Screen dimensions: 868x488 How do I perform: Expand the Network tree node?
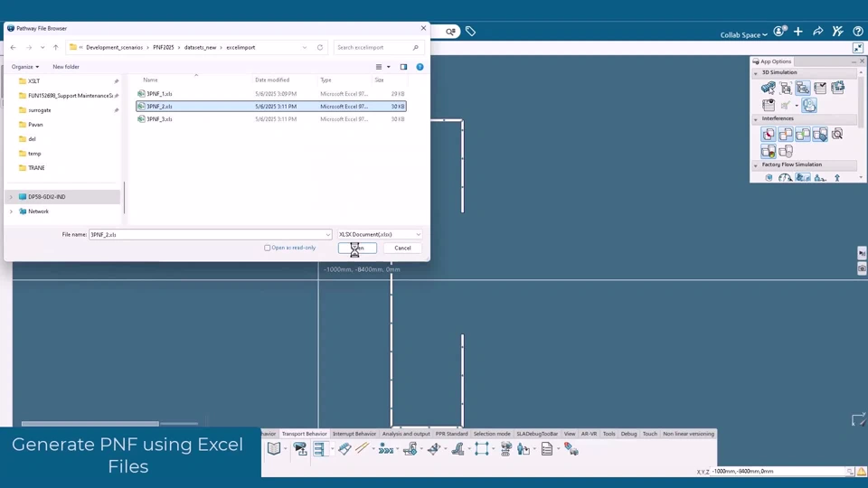pos(11,211)
